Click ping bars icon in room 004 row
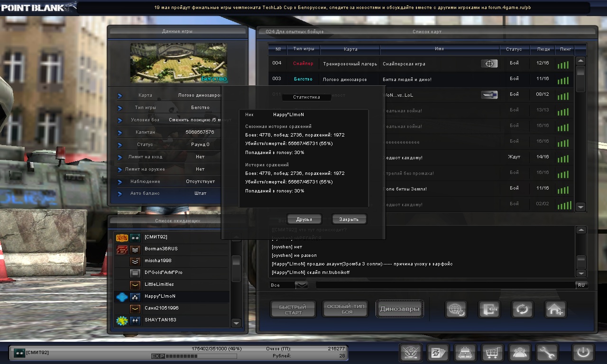This screenshot has height=364, width=607. click(x=563, y=65)
